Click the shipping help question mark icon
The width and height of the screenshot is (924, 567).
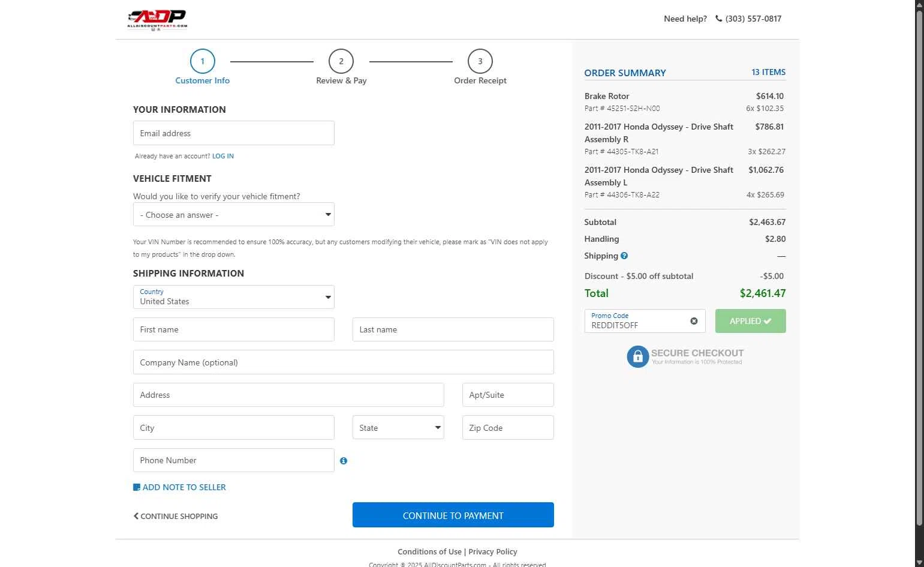(624, 256)
